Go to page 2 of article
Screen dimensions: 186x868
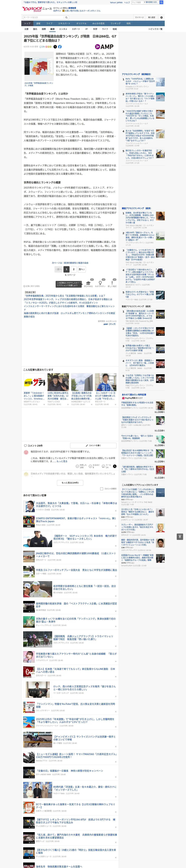[x=74, y=269]
